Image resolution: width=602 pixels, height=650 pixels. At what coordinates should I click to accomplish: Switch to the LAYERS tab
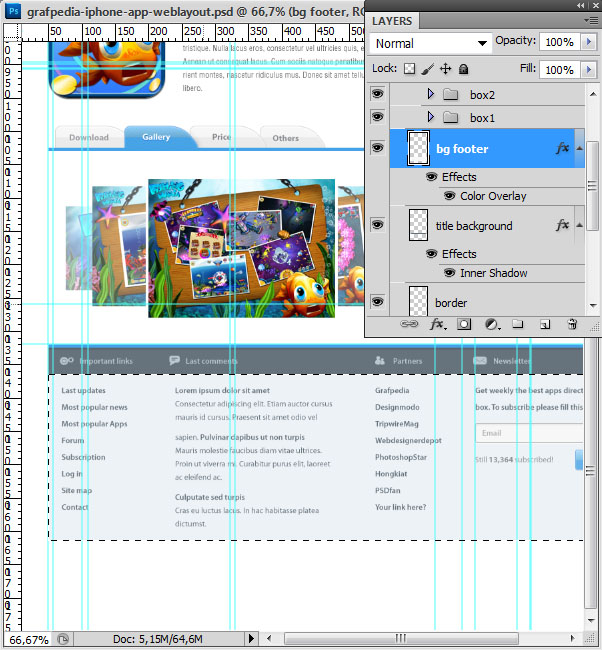392,21
